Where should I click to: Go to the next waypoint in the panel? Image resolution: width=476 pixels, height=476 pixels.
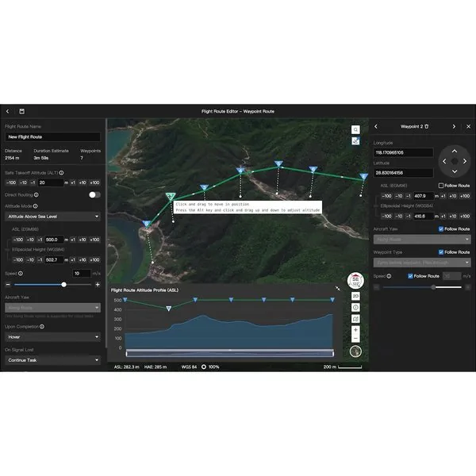point(454,127)
